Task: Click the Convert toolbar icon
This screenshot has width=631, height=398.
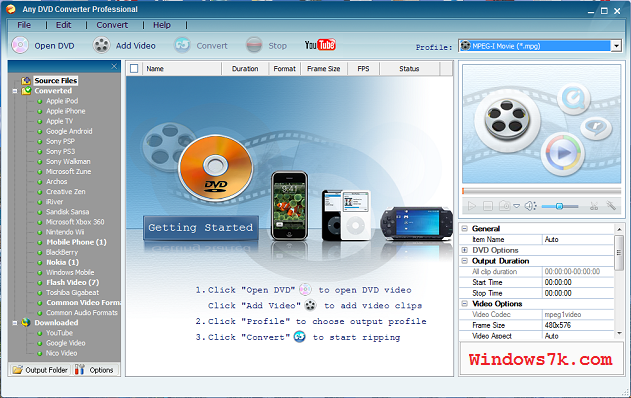Action: [x=182, y=45]
